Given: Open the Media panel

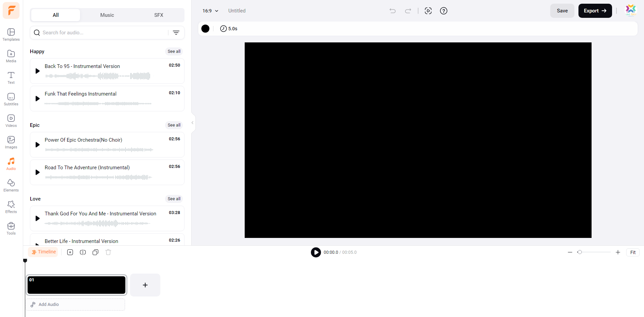Looking at the screenshot, I should [x=11, y=56].
